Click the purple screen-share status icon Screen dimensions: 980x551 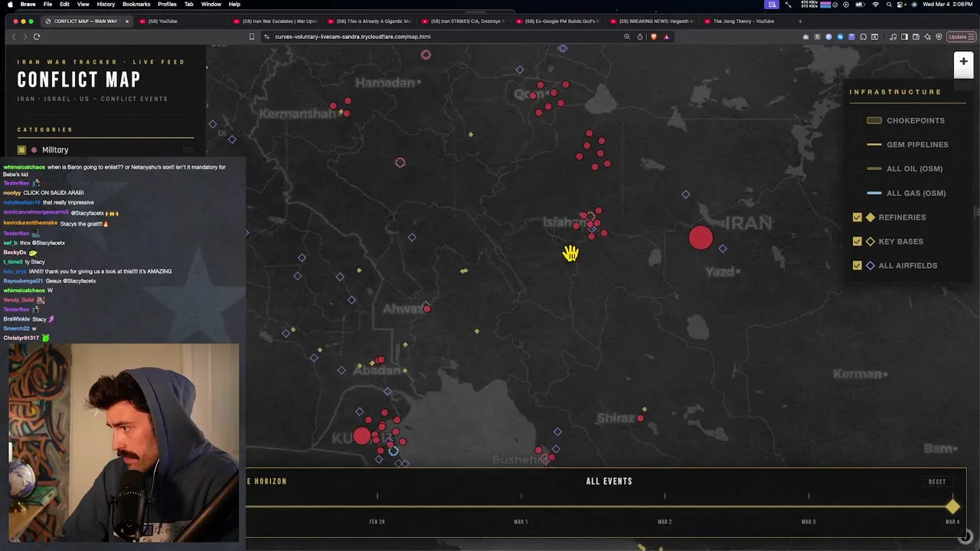[772, 5]
